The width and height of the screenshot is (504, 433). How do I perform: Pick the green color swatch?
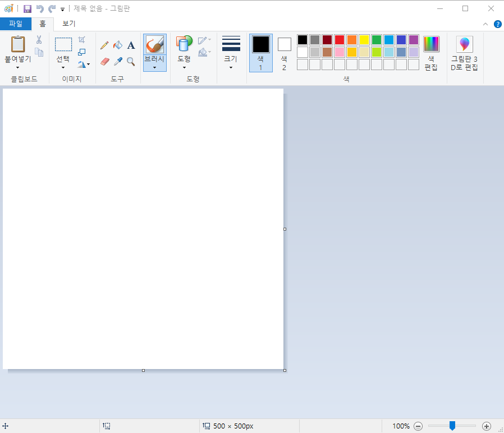coord(377,39)
